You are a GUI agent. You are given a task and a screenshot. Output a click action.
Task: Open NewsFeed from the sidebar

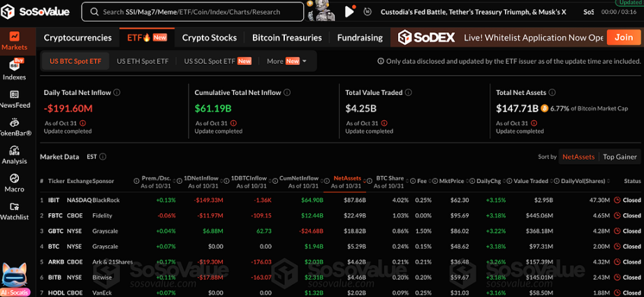coord(15,99)
